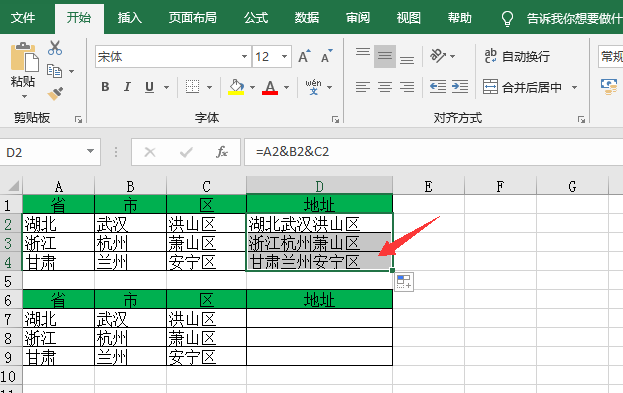
Task: Switch to 审阅 review tab
Action: tap(358, 18)
